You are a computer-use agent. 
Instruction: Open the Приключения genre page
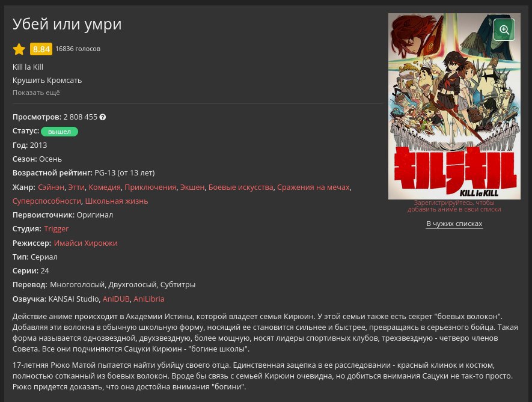point(150,187)
